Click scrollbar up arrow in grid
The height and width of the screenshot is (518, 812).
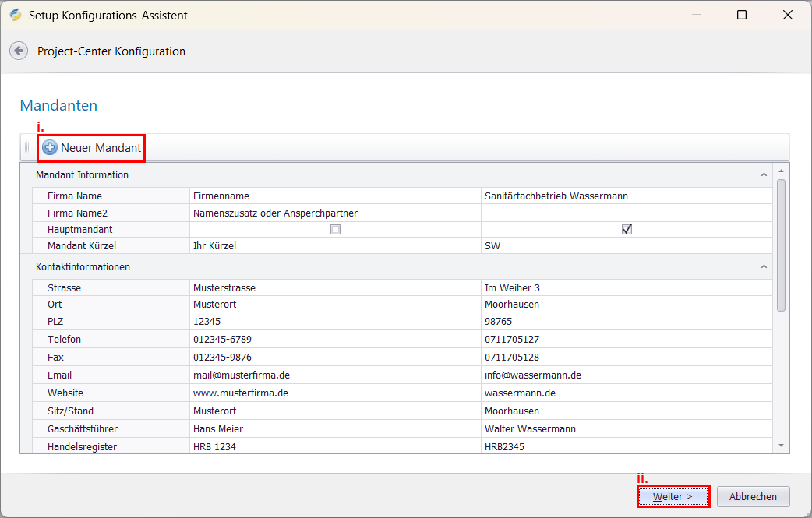point(782,171)
